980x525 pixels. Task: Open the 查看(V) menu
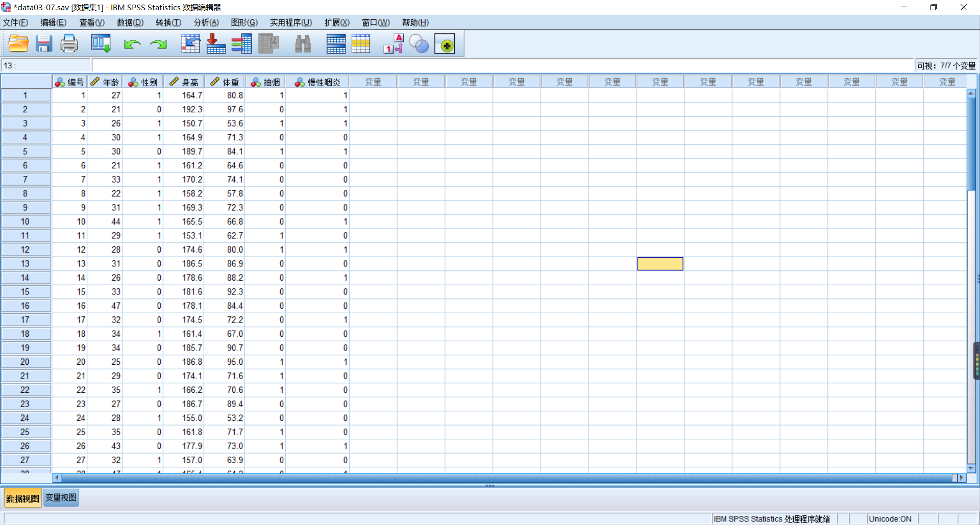[92, 22]
